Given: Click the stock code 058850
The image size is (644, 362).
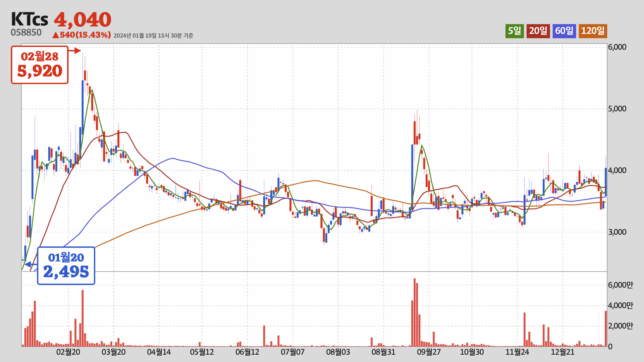Looking at the screenshot, I should coord(26,33).
